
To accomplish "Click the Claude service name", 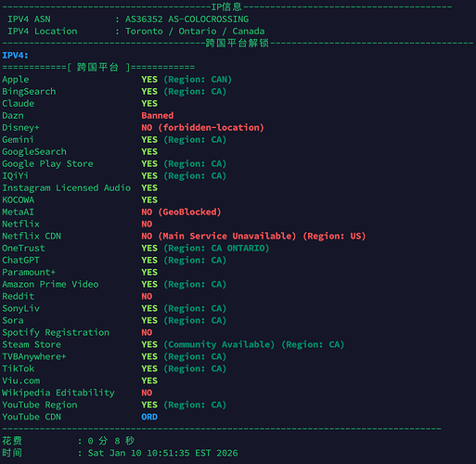I will coord(19,104).
